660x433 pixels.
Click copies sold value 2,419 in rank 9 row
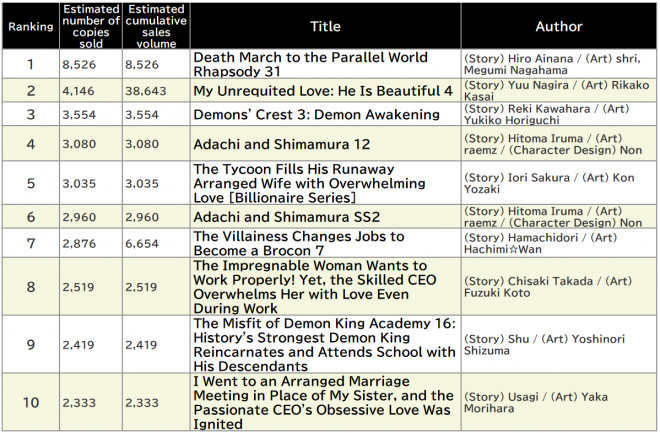[x=78, y=345]
